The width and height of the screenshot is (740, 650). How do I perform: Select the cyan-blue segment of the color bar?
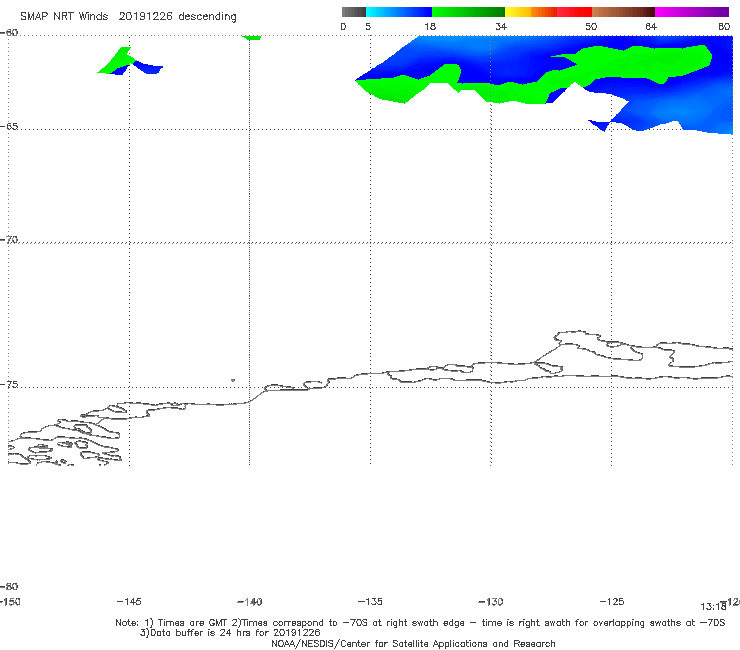coord(399,12)
